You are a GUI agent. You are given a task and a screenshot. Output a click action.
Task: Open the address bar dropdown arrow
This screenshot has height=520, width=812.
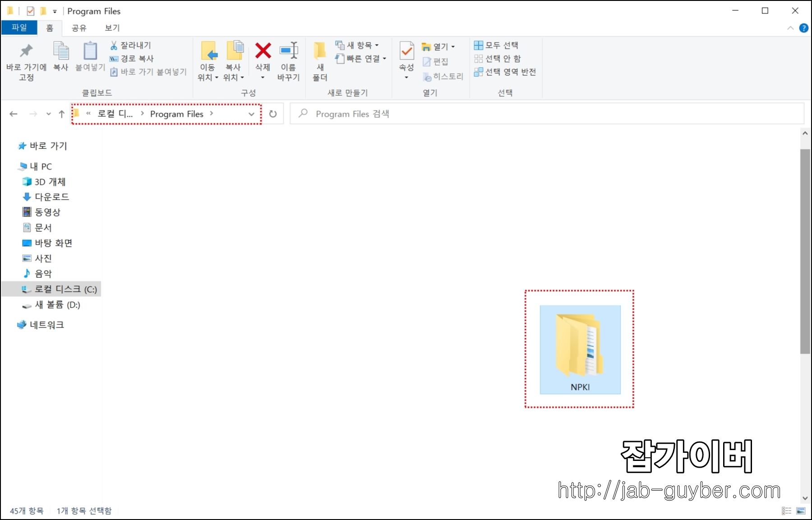pyautogui.click(x=251, y=114)
